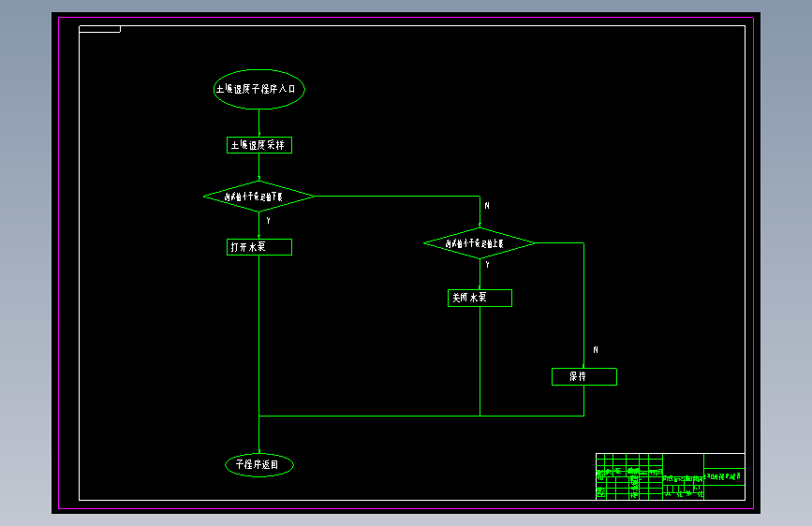Select the drawing title block table

pyautogui.click(x=670, y=476)
